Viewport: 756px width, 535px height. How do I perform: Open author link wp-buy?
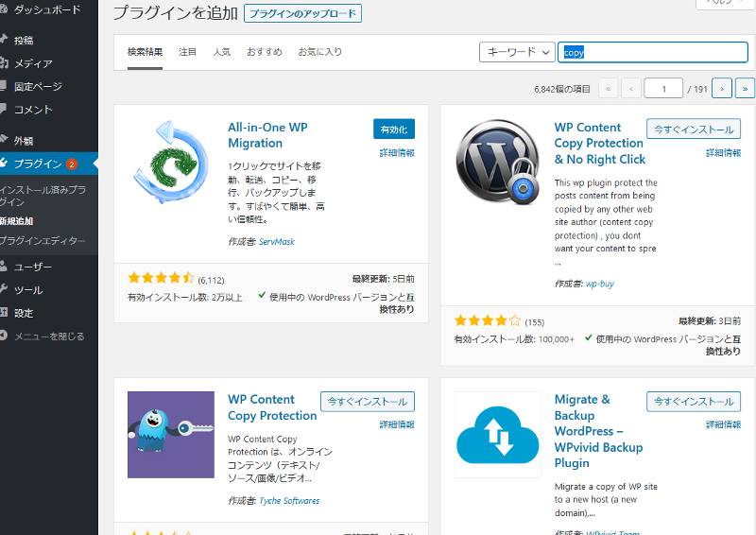coord(600,284)
